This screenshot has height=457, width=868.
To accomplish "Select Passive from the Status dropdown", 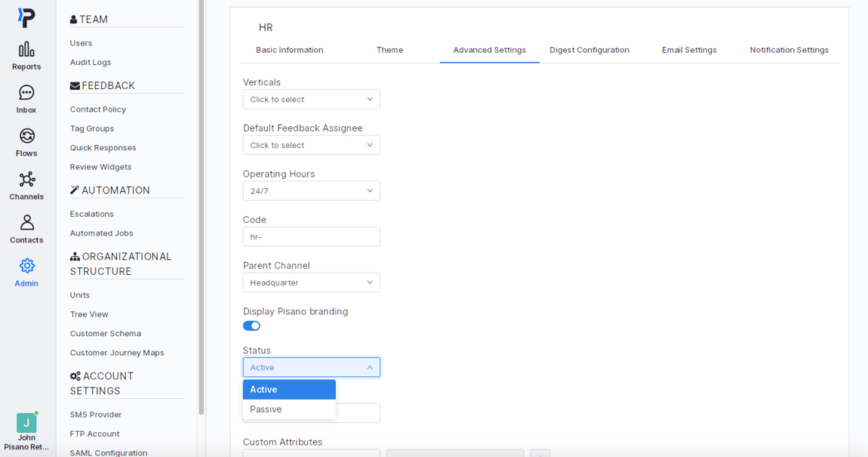I will pyautogui.click(x=266, y=409).
